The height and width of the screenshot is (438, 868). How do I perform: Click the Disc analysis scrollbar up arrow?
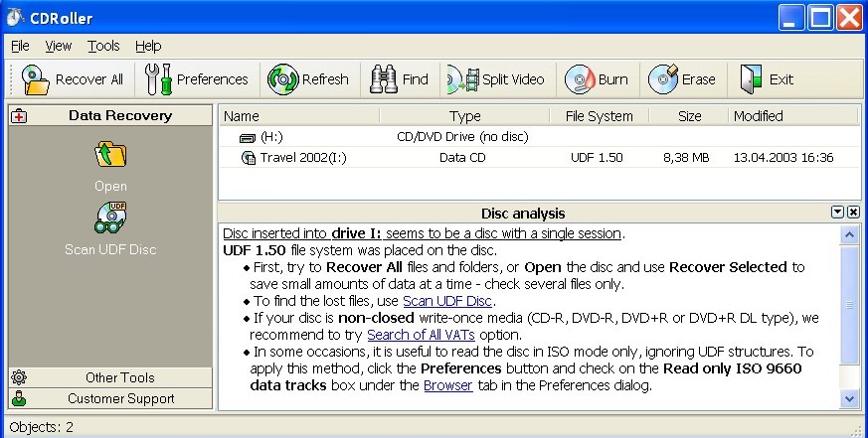pos(849,235)
